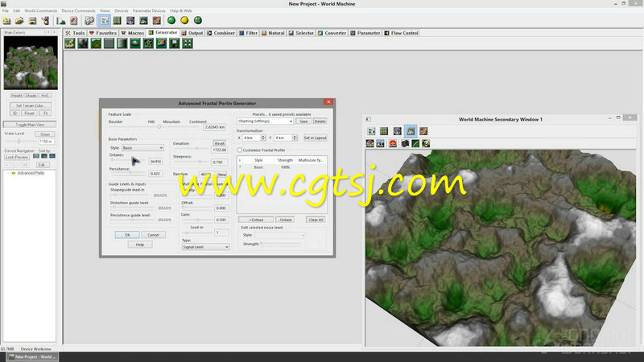Show the water level
The height and width of the screenshot is (362, 644).
click(45, 134)
